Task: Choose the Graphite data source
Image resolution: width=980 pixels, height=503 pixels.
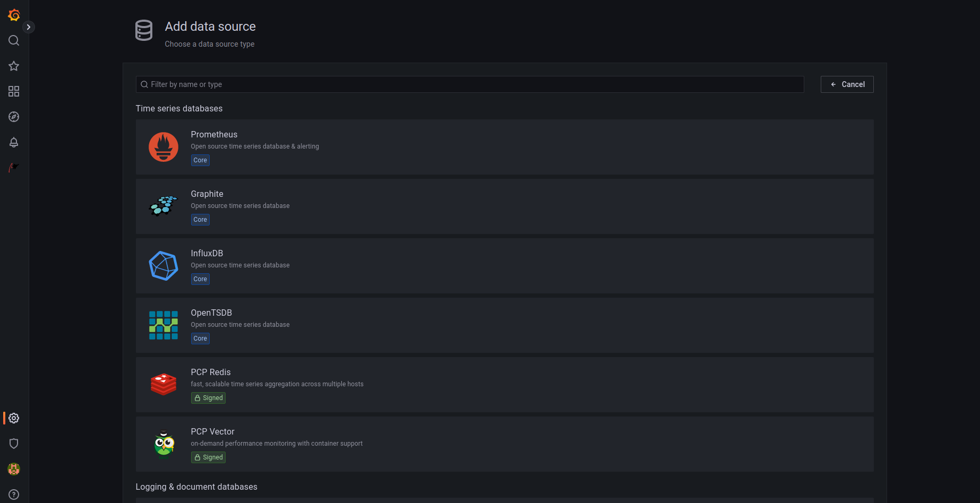Action: (504, 206)
